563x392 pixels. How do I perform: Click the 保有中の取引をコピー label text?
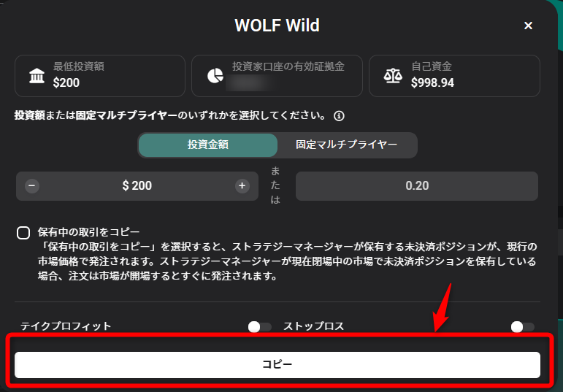click(x=88, y=232)
